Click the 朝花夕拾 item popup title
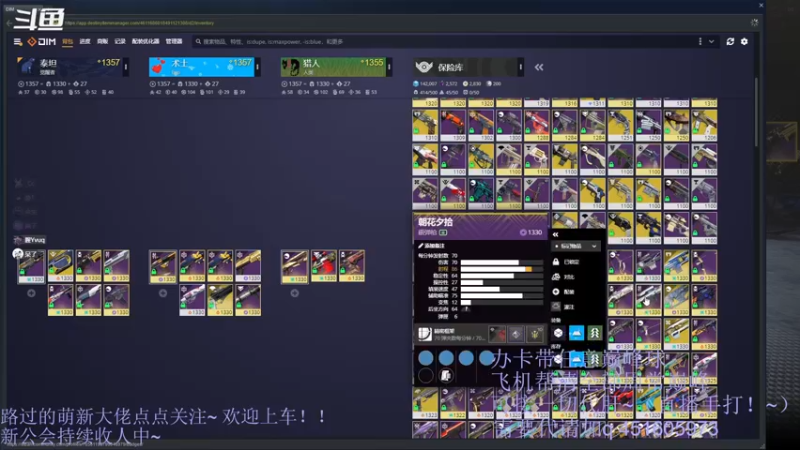The height and width of the screenshot is (450, 800). click(x=435, y=222)
